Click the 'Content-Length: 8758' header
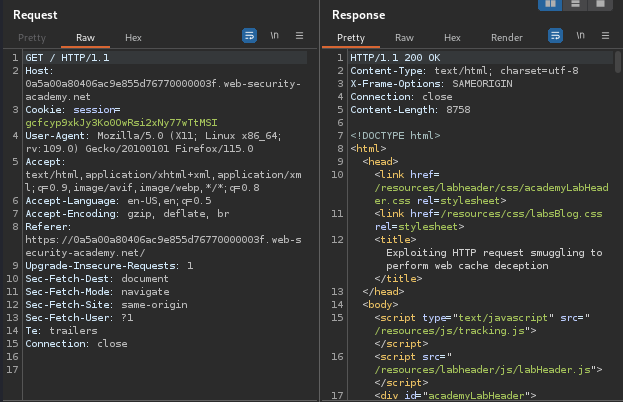This screenshot has height=402, width=623. (410, 110)
